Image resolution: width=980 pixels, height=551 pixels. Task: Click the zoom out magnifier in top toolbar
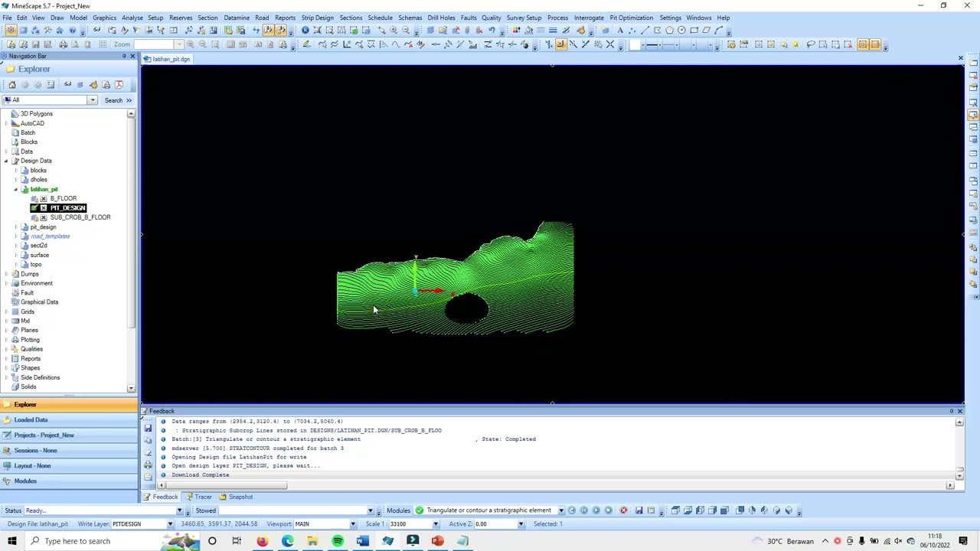coord(406,31)
